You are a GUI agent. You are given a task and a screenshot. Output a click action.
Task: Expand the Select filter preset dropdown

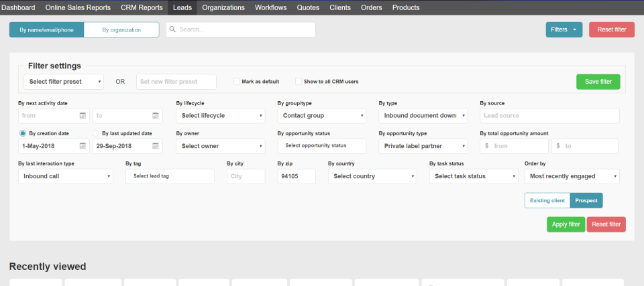(x=64, y=82)
